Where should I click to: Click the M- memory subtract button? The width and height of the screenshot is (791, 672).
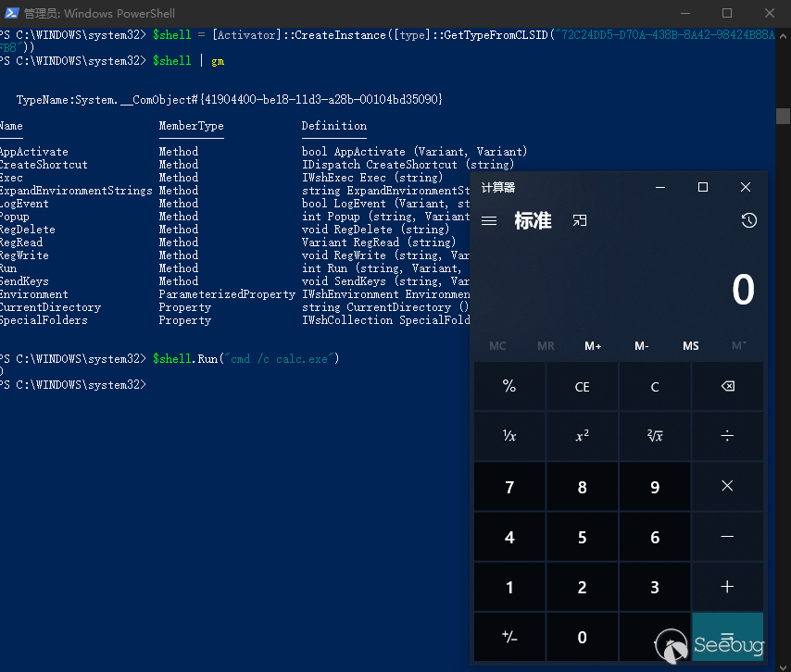click(x=642, y=346)
